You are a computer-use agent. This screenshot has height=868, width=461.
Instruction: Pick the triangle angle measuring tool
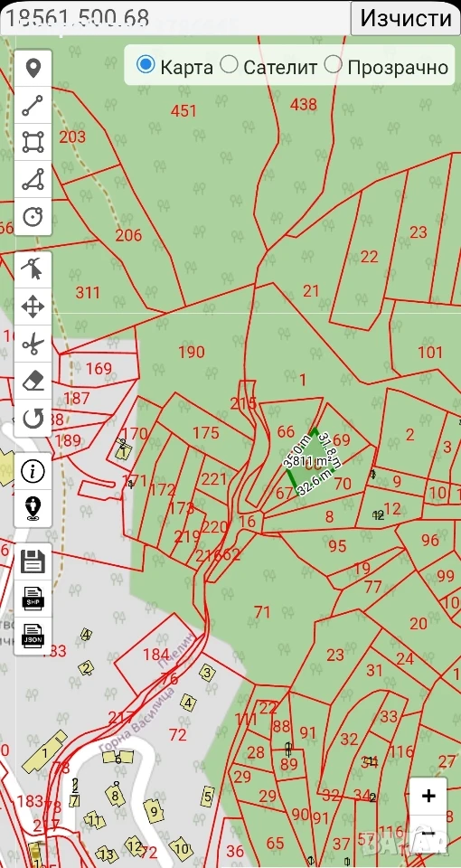coord(33,179)
